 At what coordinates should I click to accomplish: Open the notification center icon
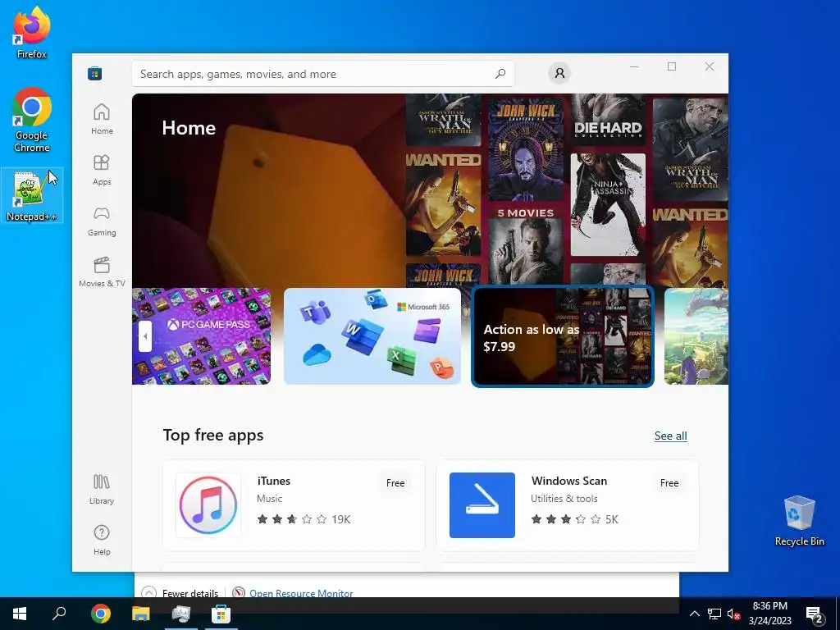[815, 614]
